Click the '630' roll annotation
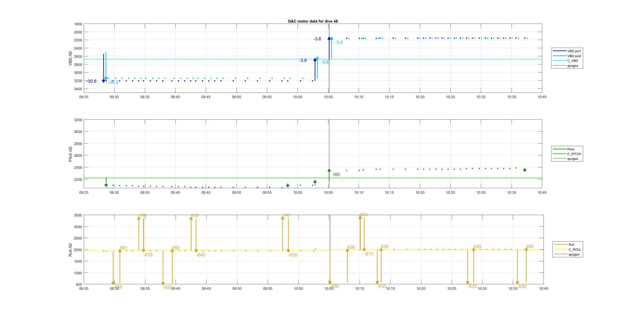 tap(385, 247)
